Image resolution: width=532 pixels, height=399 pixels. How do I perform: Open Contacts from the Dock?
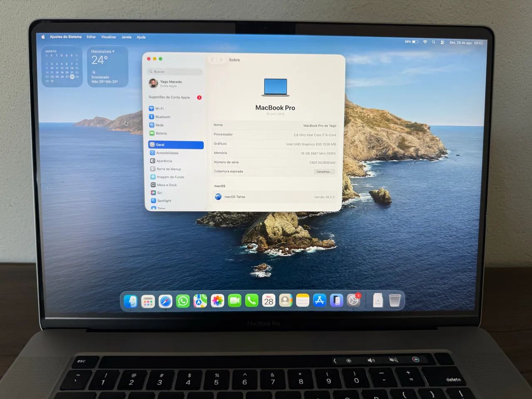(x=286, y=300)
